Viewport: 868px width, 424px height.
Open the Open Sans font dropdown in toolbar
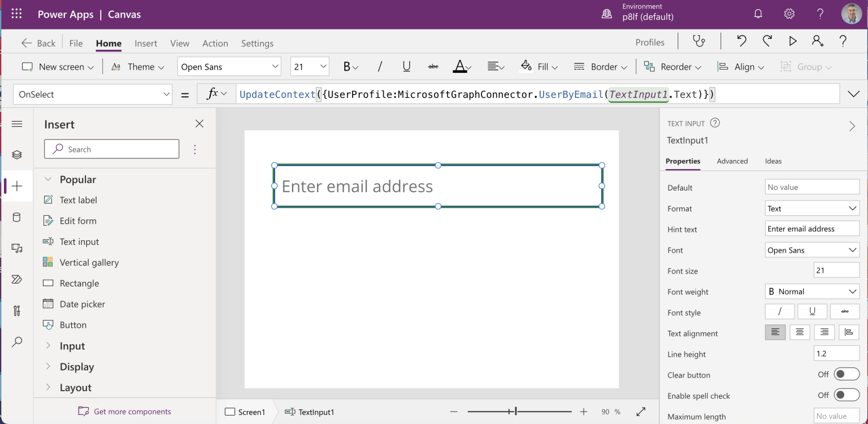[229, 67]
